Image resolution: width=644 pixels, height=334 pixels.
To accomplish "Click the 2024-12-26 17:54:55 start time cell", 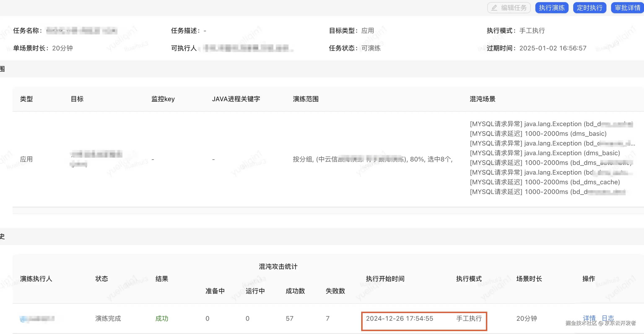I will [399, 318].
